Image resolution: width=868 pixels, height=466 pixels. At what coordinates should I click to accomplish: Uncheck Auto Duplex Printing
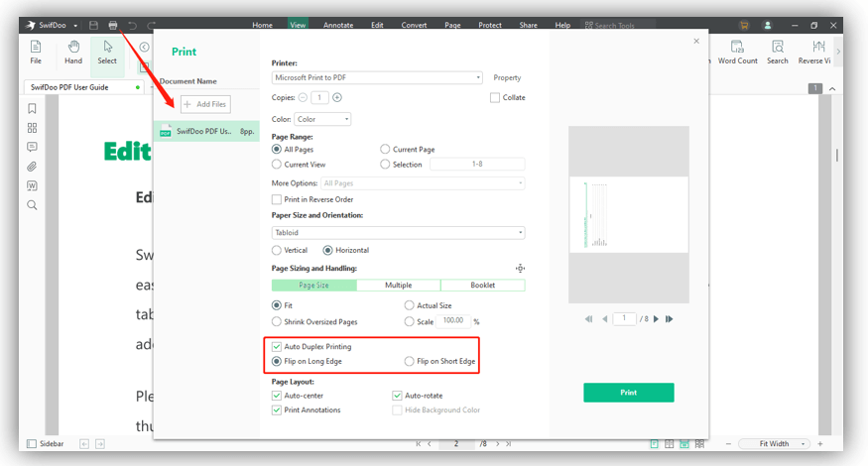[x=276, y=346]
